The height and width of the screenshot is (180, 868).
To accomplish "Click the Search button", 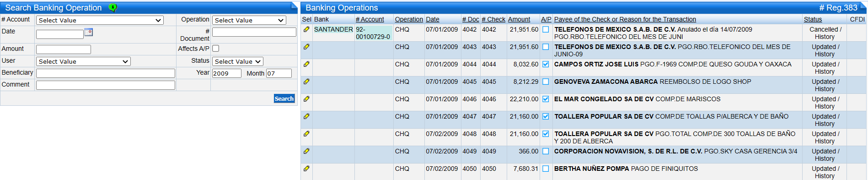I will [x=284, y=98].
